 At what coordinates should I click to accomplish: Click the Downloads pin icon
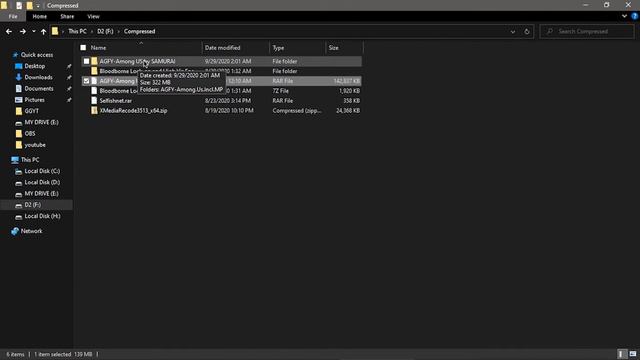(x=69, y=77)
